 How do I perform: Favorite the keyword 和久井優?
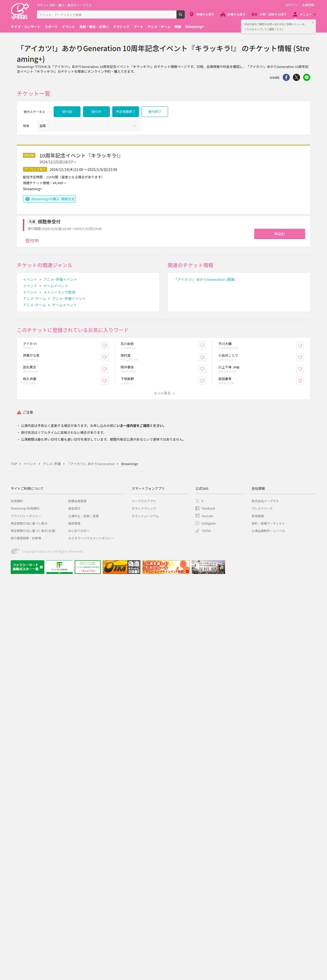pyautogui.click(x=105, y=381)
